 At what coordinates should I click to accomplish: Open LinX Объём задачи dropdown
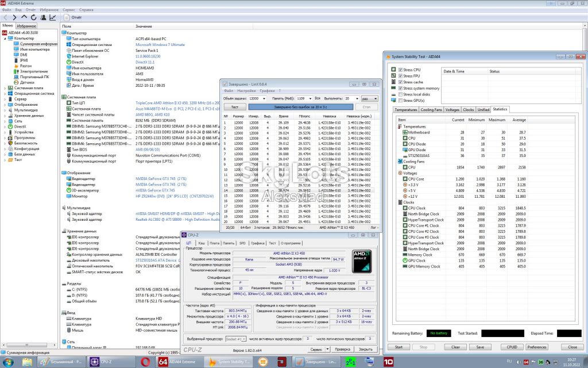(x=264, y=98)
